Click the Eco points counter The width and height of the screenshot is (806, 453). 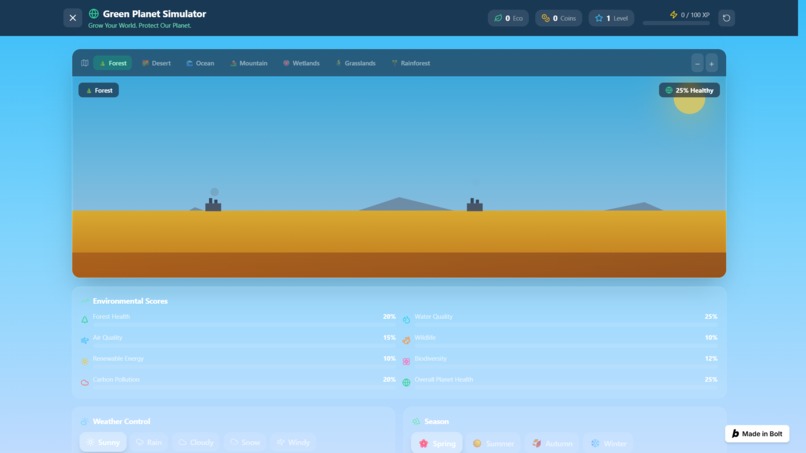coord(508,18)
